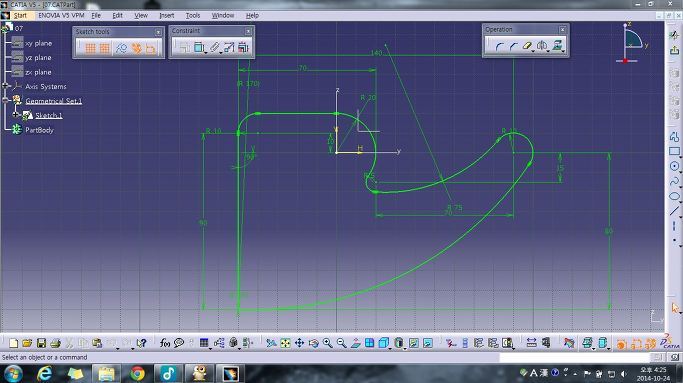Screen dimensions: 683x383
Task: Click the Fit All In icon
Action: pyautogui.click(x=285, y=343)
